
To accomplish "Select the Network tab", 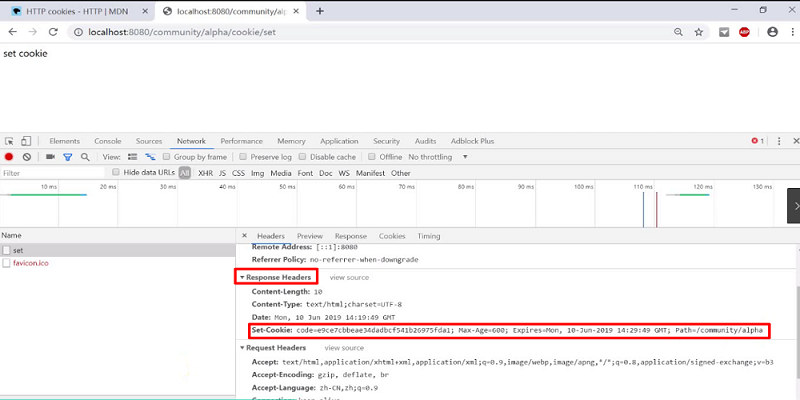I will [x=191, y=141].
